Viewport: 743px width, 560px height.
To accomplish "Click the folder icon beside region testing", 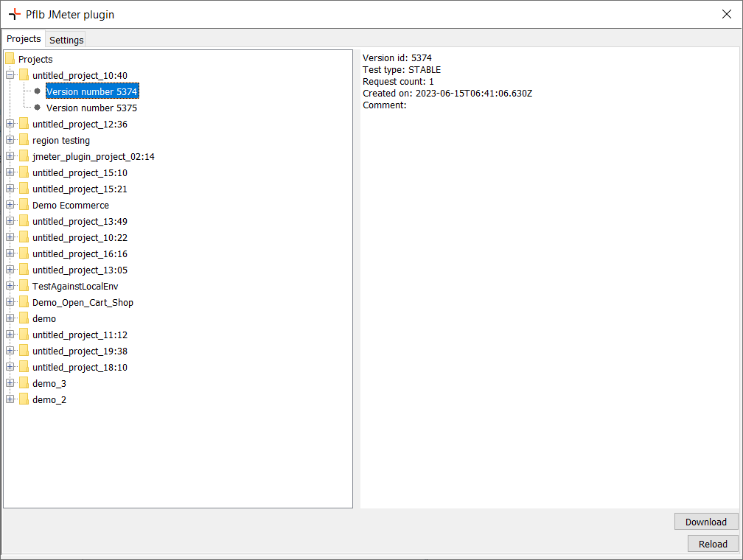I will coord(23,140).
